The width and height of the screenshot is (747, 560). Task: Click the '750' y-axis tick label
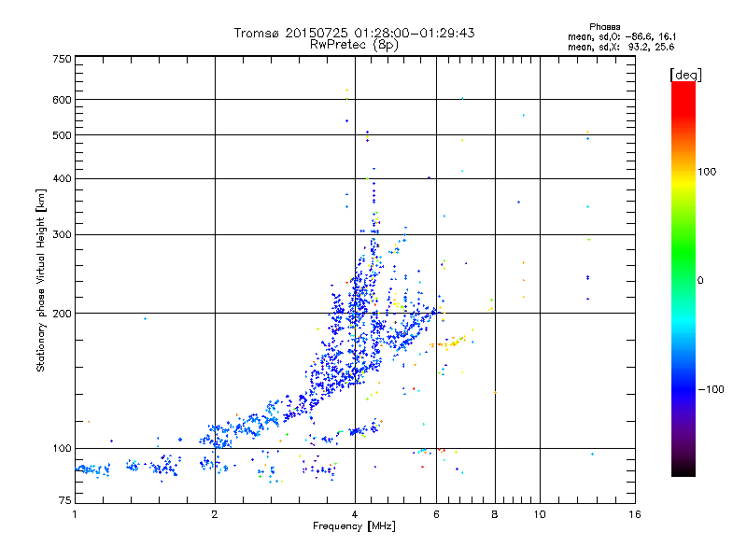point(63,59)
